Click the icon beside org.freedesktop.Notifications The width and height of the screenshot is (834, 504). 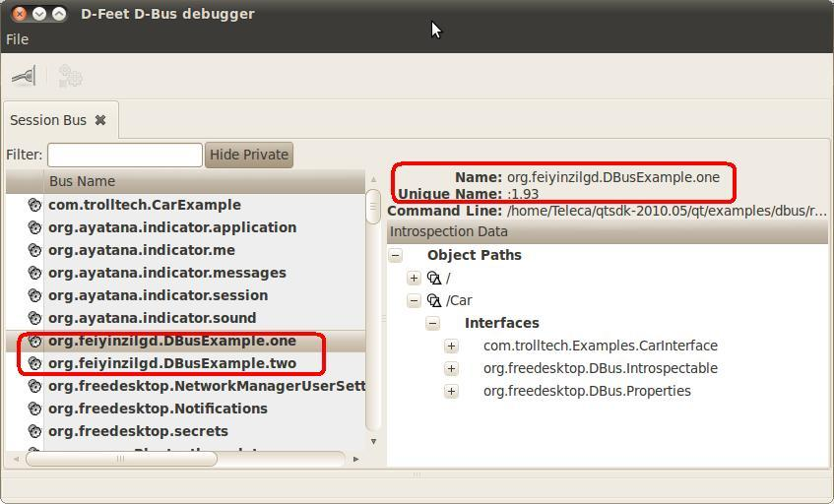click(34, 409)
